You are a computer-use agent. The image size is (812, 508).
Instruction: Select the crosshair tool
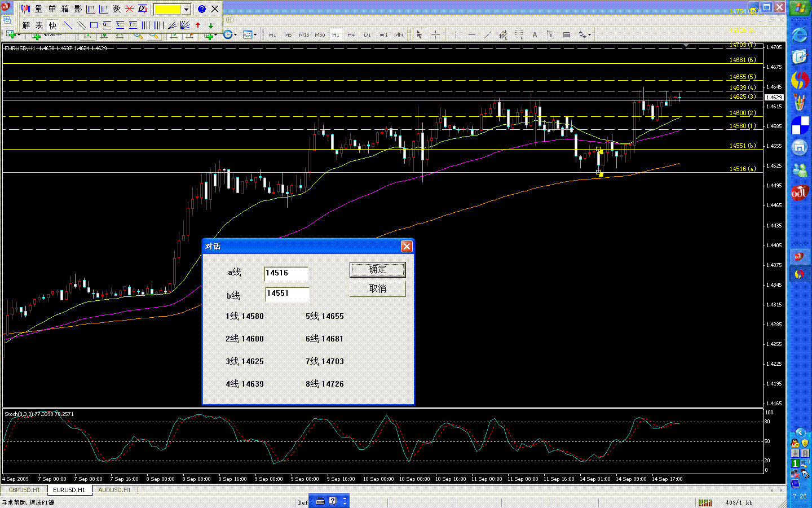click(435, 35)
